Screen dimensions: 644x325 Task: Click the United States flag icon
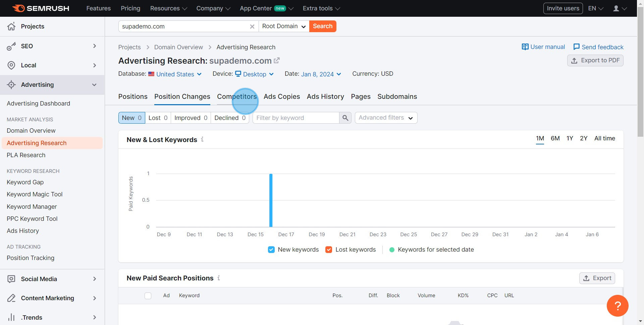click(x=151, y=74)
